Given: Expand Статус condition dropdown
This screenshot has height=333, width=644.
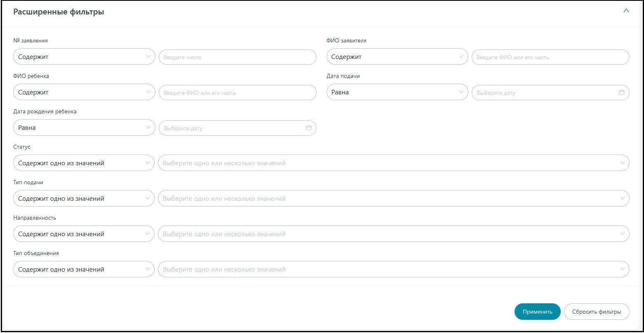Looking at the screenshot, I should 84,163.
